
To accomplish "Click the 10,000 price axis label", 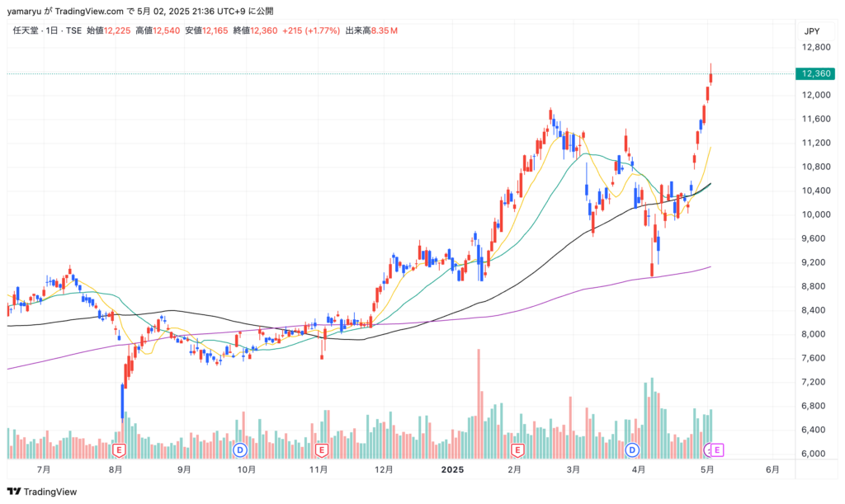I will [816, 214].
